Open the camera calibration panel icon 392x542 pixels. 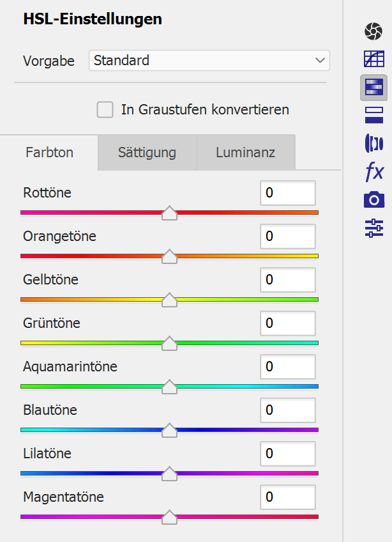coord(373,199)
